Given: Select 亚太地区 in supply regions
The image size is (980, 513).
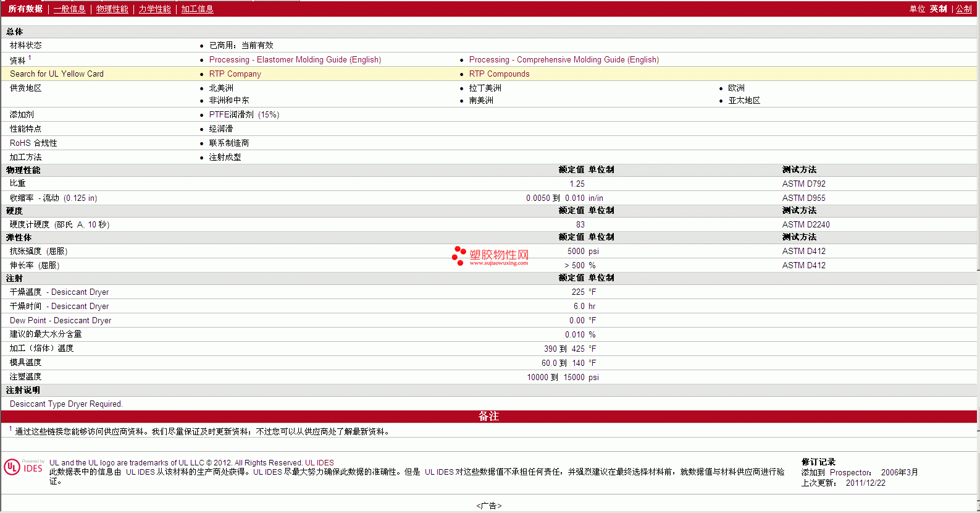Looking at the screenshot, I should [x=744, y=100].
